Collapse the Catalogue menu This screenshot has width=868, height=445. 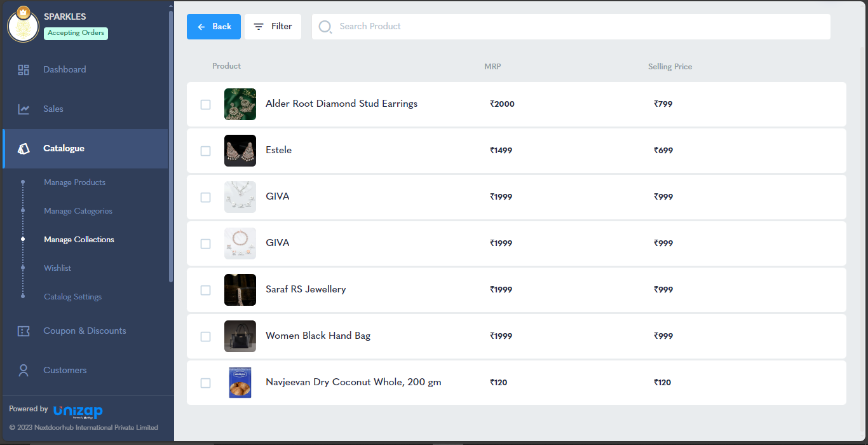[85, 149]
